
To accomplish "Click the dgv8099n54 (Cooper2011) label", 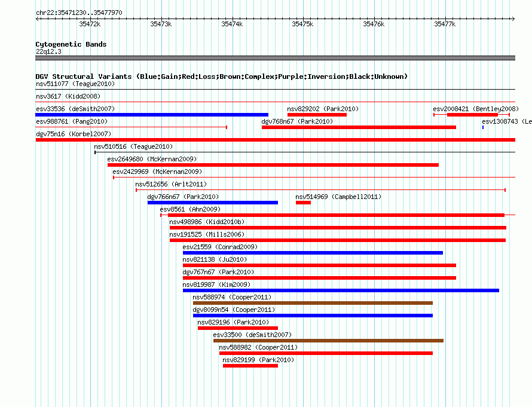I will click(234, 310).
